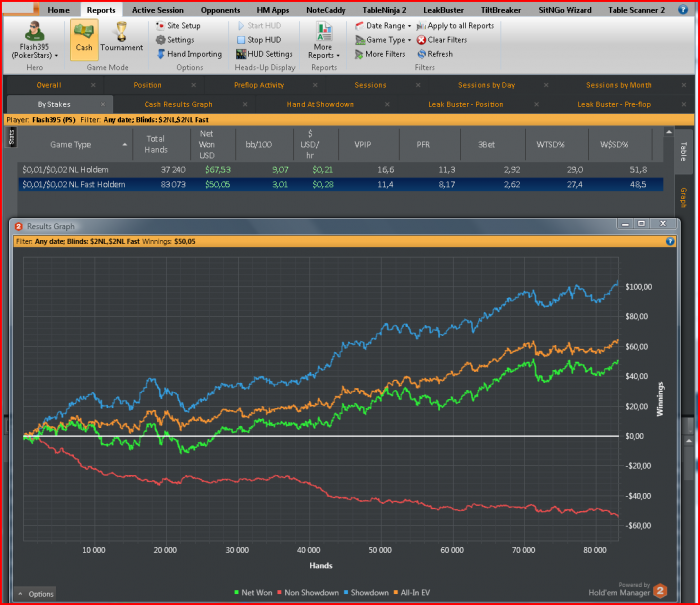Open help icon in ribbon corner

pyautogui.click(x=683, y=9)
